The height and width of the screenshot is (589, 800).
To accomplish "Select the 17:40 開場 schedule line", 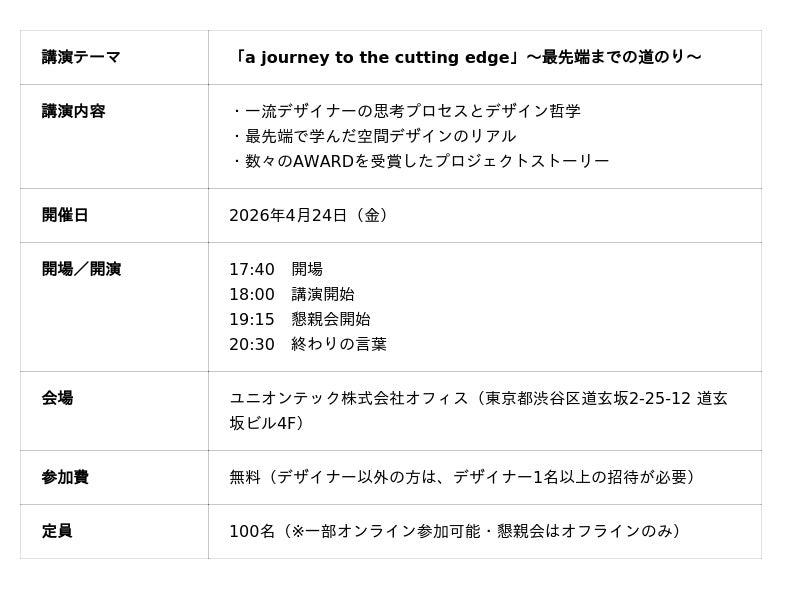I will click(276, 269).
